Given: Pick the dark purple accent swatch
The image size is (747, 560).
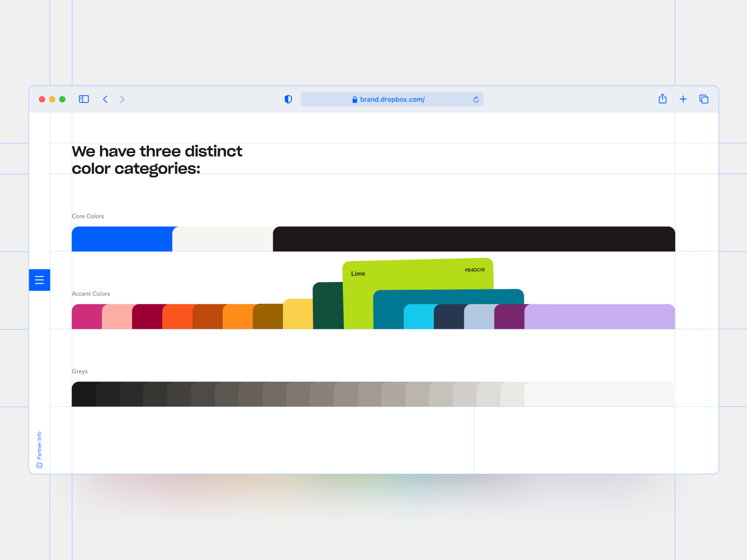Looking at the screenshot, I should (509, 317).
